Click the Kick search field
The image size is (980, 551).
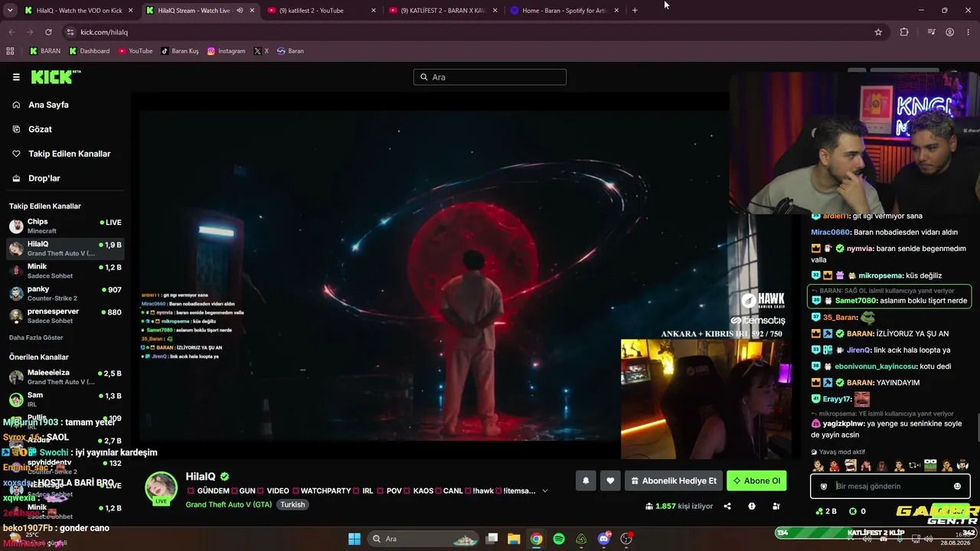(490, 77)
